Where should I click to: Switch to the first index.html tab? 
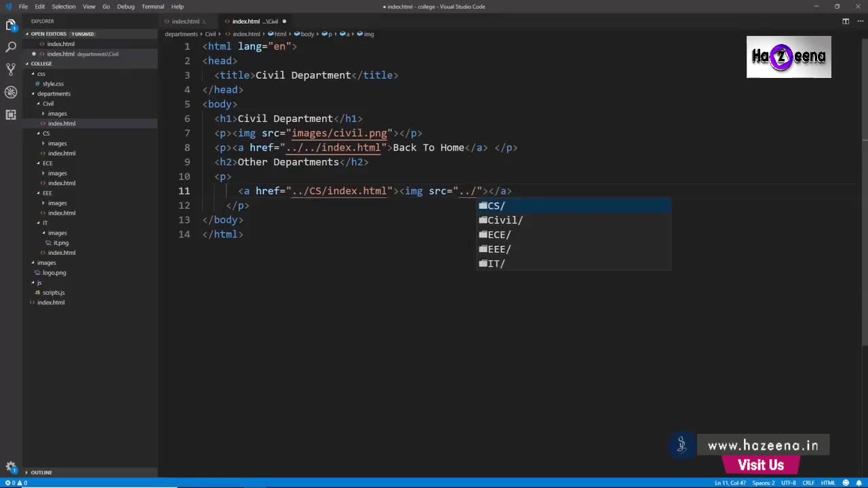click(x=187, y=21)
